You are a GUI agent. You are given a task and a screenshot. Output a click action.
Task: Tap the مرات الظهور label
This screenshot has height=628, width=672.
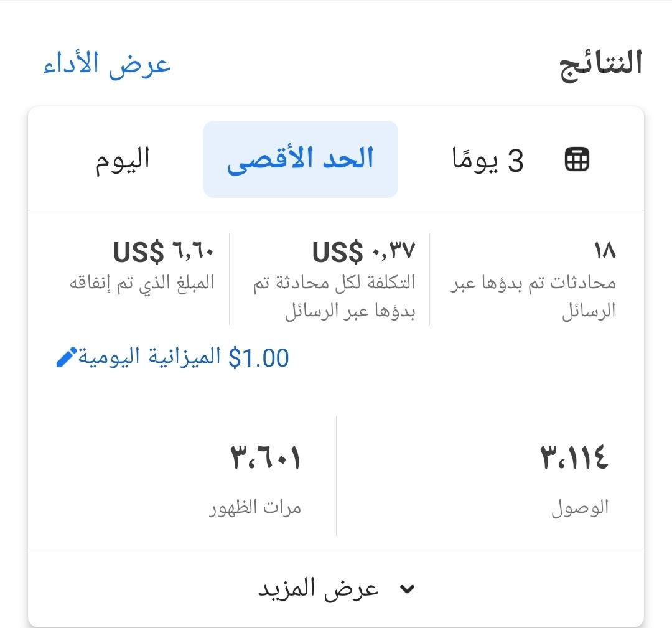click(x=255, y=508)
